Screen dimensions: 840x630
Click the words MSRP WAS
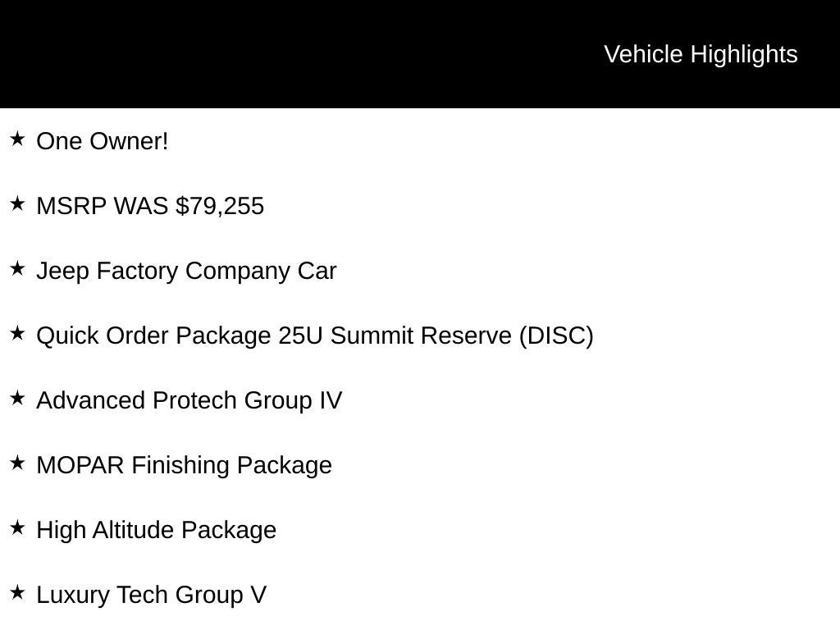point(103,206)
